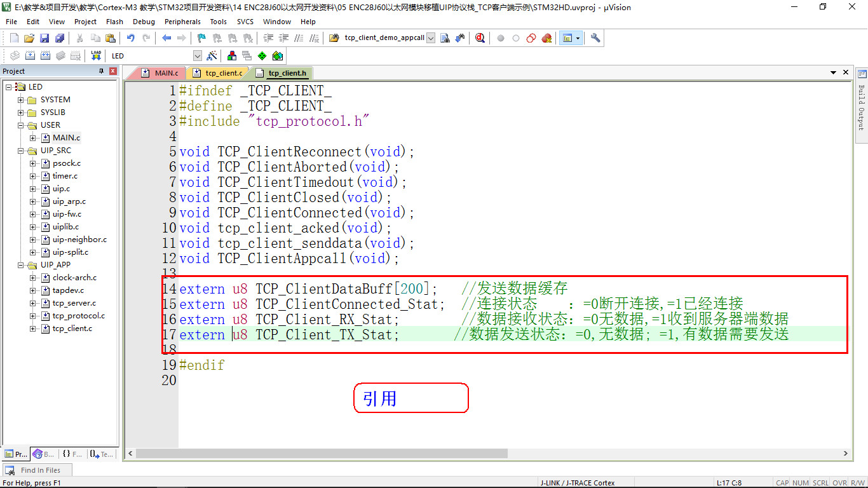Viewport: 868px width, 488px height.
Task: Click the Manage Multi-Project Workspace icon
Action: pyautogui.click(x=247, y=56)
